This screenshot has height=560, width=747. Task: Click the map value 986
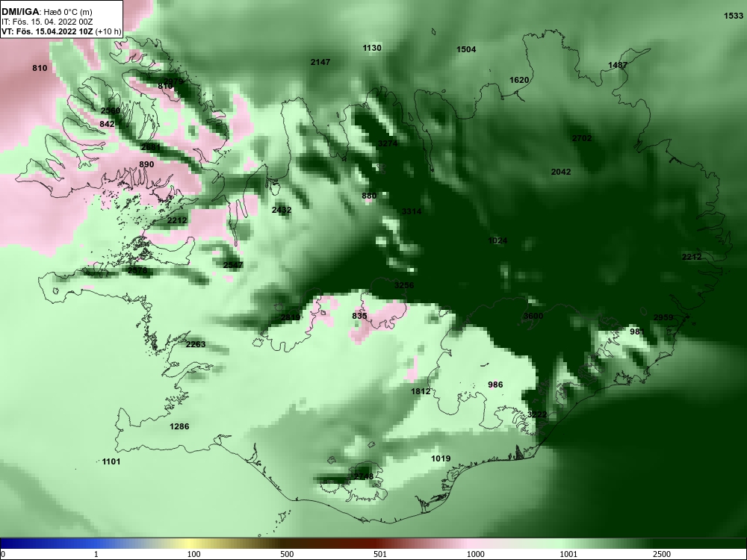click(x=495, y=385)
